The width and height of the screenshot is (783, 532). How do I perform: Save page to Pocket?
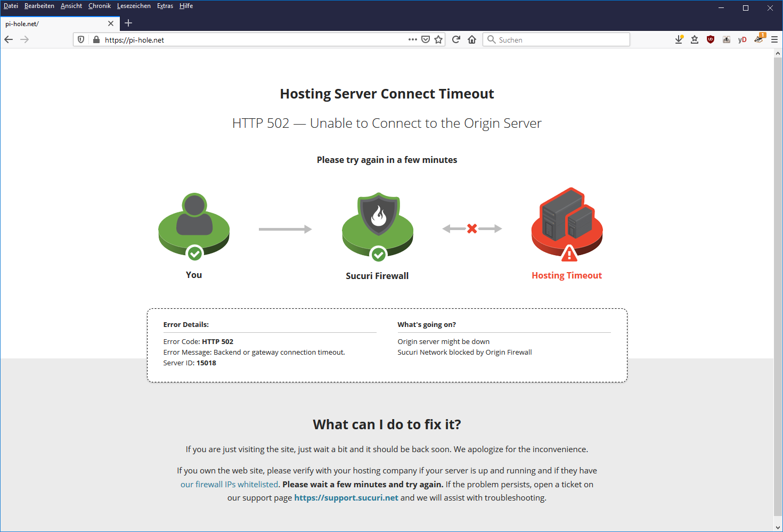coord(426,39)
